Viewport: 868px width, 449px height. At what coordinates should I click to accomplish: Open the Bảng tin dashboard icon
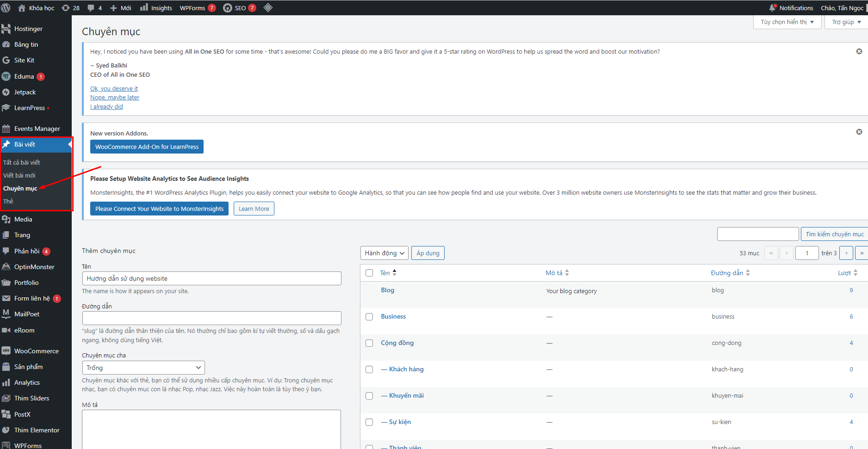(6, 44)
